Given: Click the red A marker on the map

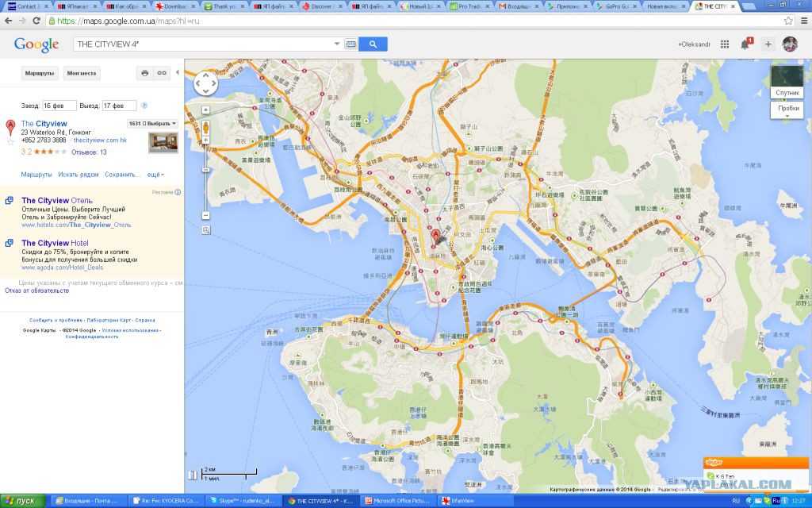Looking at the screenshot, I should point(435,237).
